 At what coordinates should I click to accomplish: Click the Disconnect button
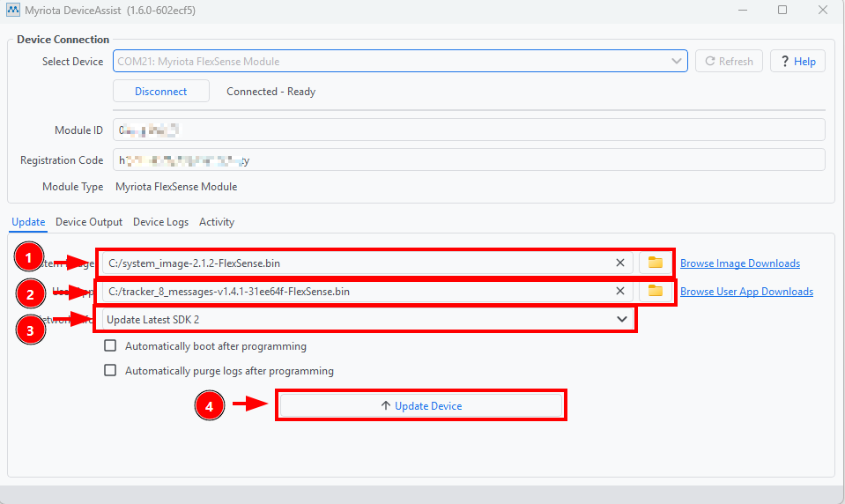click(161, 91)
